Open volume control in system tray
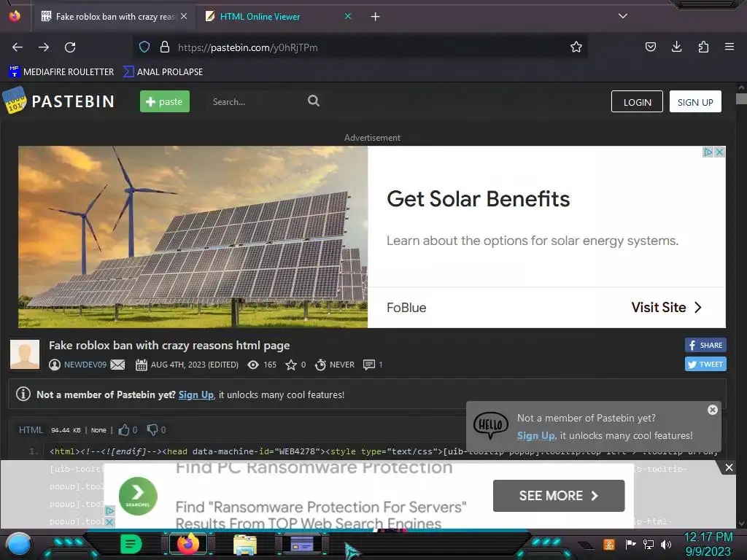This screenshot has height=560, width=747. click(665, 544)
